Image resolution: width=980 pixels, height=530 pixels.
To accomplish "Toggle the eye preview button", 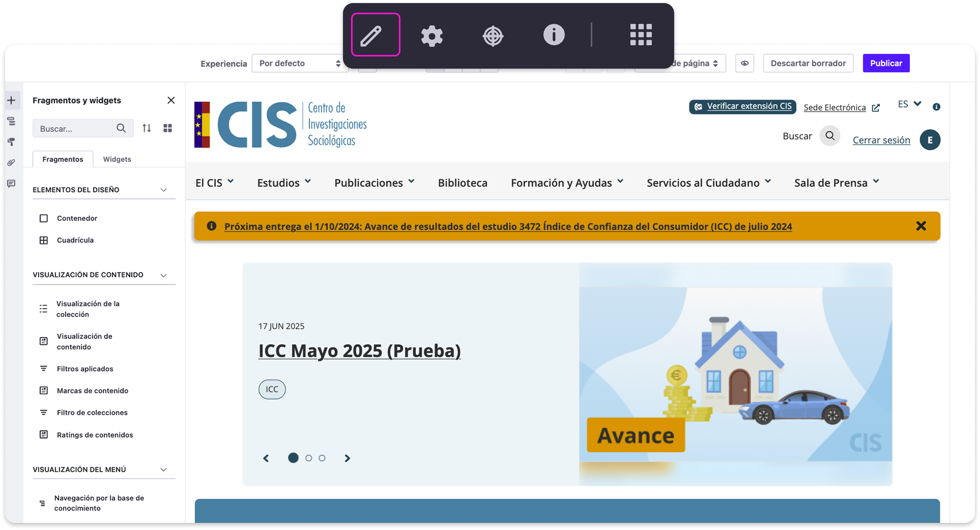I will (x=744, y=63).
